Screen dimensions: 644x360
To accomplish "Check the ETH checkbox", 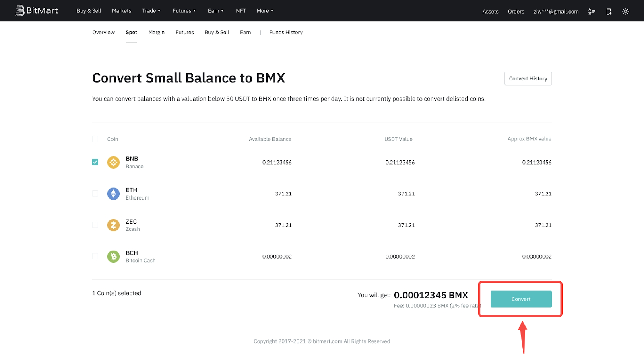I will coord(95,193).
